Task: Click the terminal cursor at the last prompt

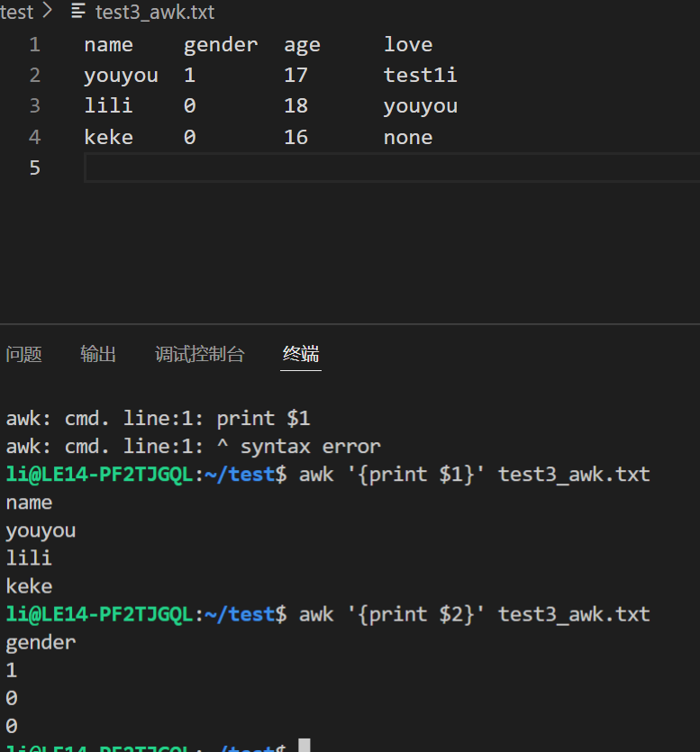Action: tap(305, 746)
